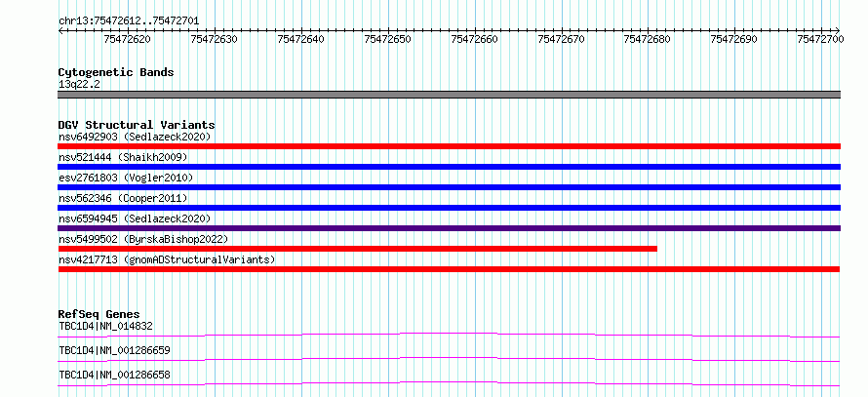This screenshot has width=868, height=397.
Task: Open the RefSeq Genes track heading
Action: click(99, 314)
